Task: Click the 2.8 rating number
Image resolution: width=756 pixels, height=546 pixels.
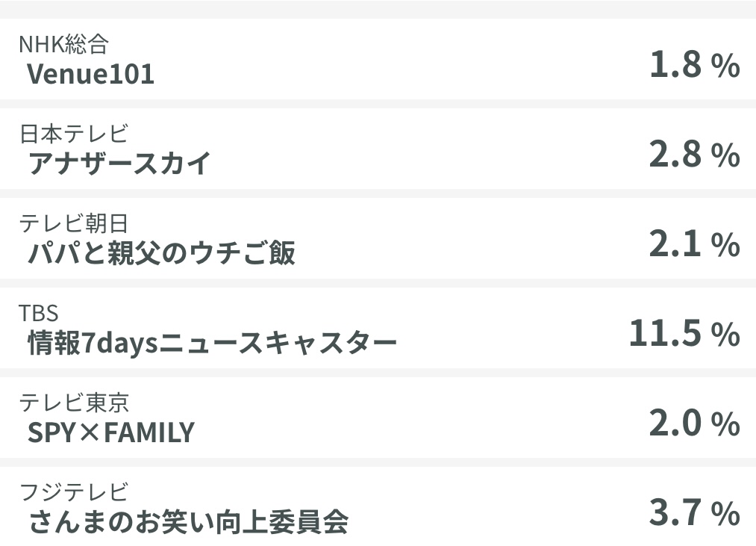Action: 675,155
